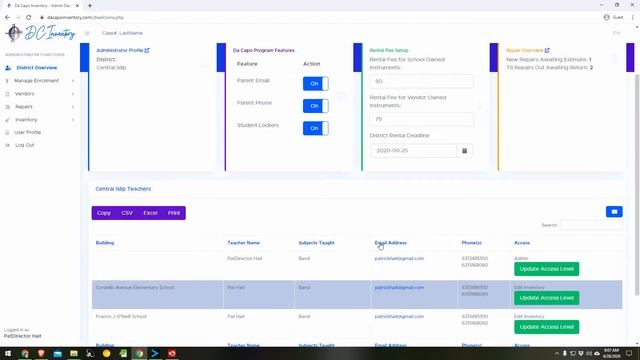640x360 pixels.
Task: Sort by the Phone(s) column header
Action: (x=471, y=243)
